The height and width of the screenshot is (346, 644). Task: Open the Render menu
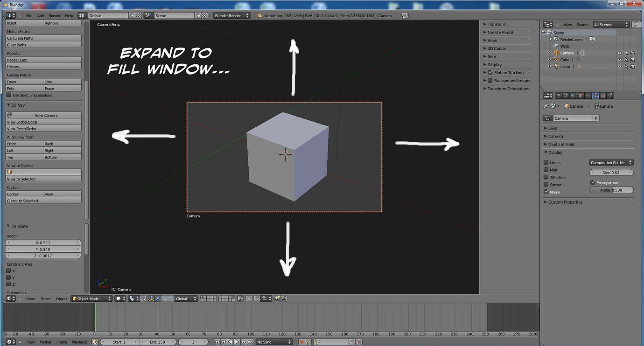(x=55, y=15)
